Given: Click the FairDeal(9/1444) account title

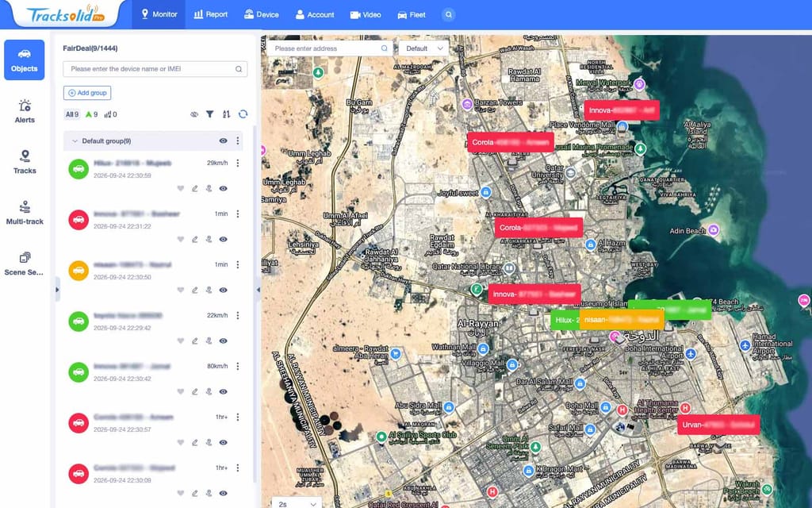Looking at the screenshot, I should click(90, 48).
